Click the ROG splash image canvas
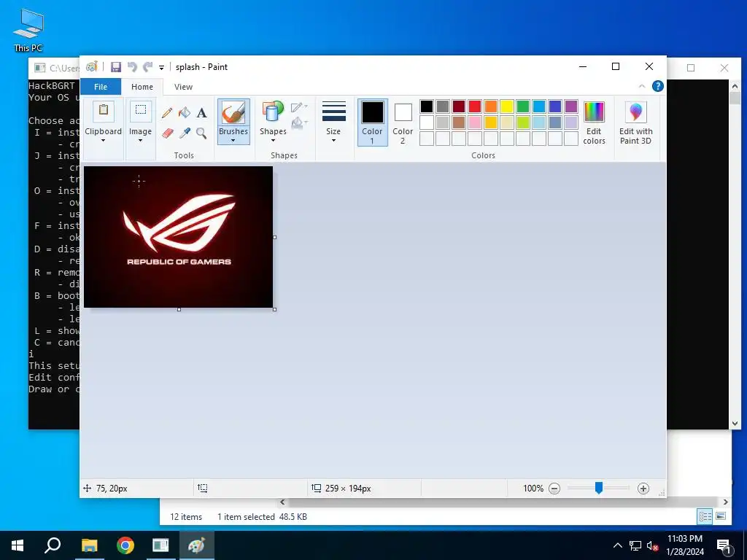The width and height of the screenshot is (747, 560). coord(178,237)
